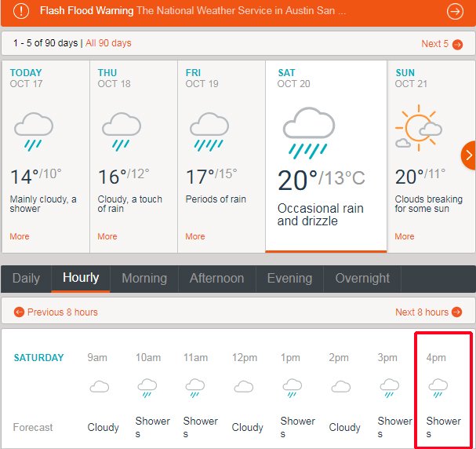The width and height of the screenshot is (476, 449).
Task: Open the flood warning arrow button
Action: tap(455, 12)
